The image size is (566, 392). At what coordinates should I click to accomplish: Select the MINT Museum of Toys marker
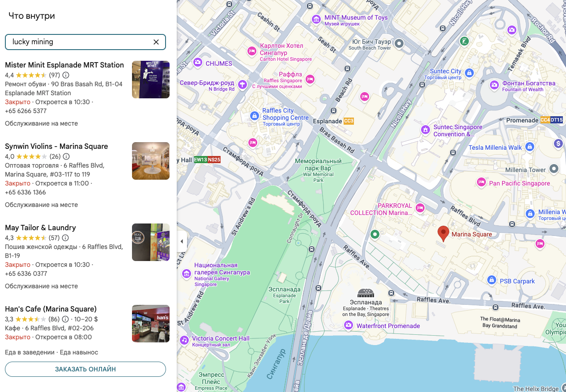tap(316, 19)
